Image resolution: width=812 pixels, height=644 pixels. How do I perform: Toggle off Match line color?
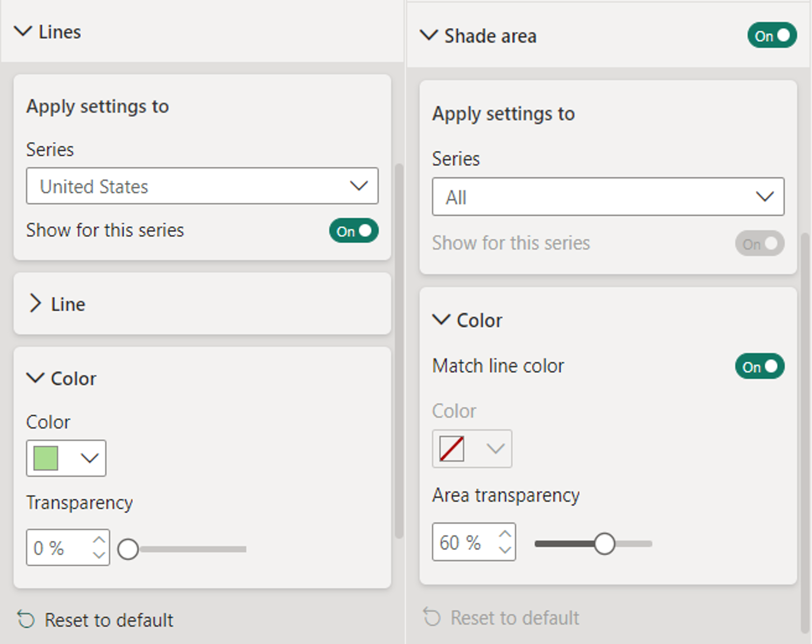pos(759,366)
